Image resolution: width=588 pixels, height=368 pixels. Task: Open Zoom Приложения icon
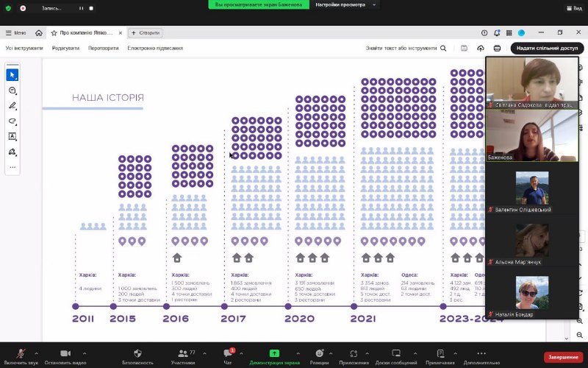tap(354, 356)
